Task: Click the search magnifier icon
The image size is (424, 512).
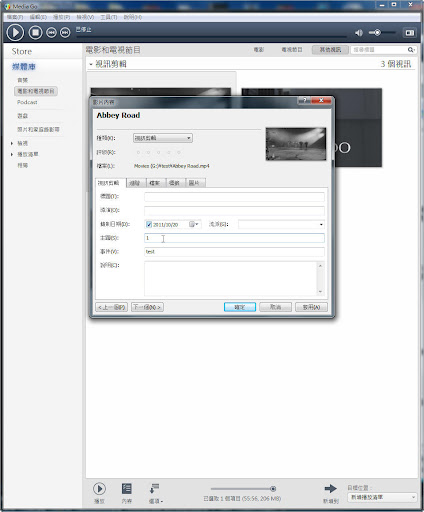Action: 411,50
